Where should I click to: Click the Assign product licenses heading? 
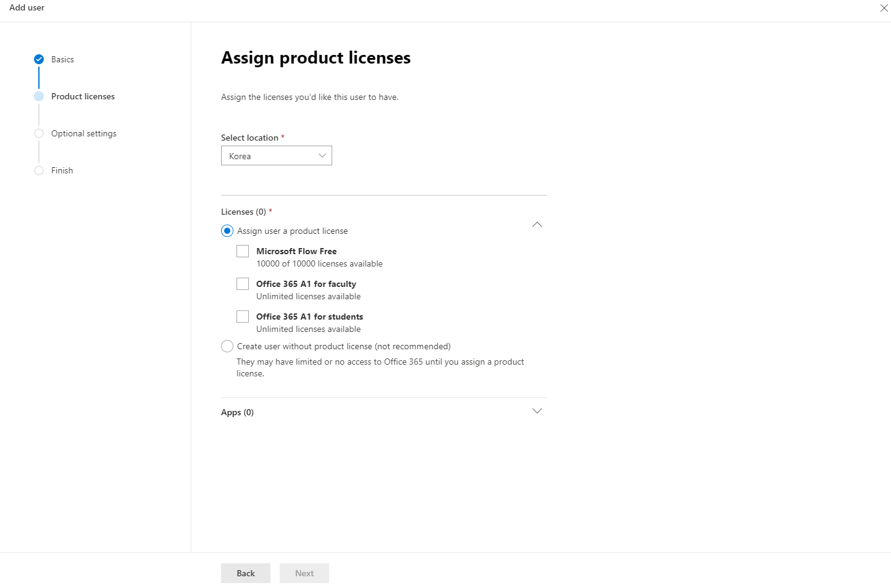(x=316, y=58)
